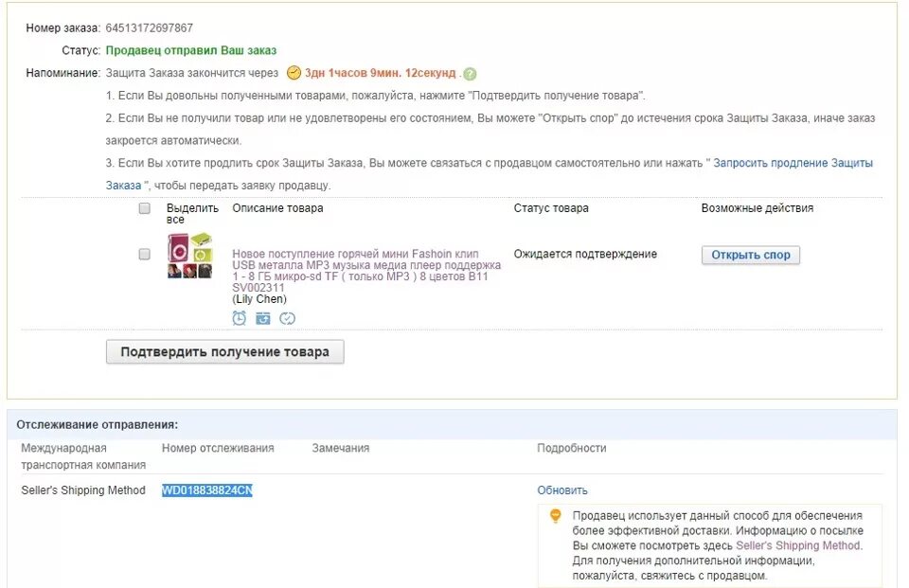909x588 pixels.
Task: Click the 'Замечания' column header
Action: pos(340,448)
